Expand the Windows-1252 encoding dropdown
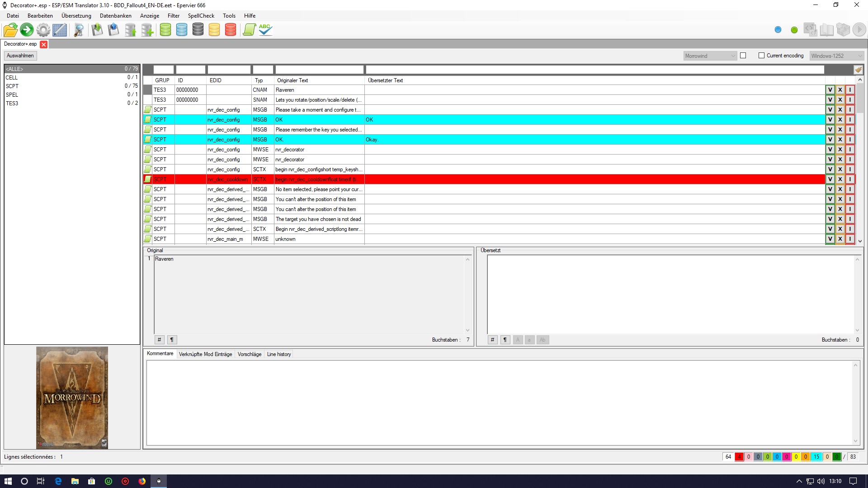Image resolution: width=868 pixels, height=488 pixels. tap(836, 56)
